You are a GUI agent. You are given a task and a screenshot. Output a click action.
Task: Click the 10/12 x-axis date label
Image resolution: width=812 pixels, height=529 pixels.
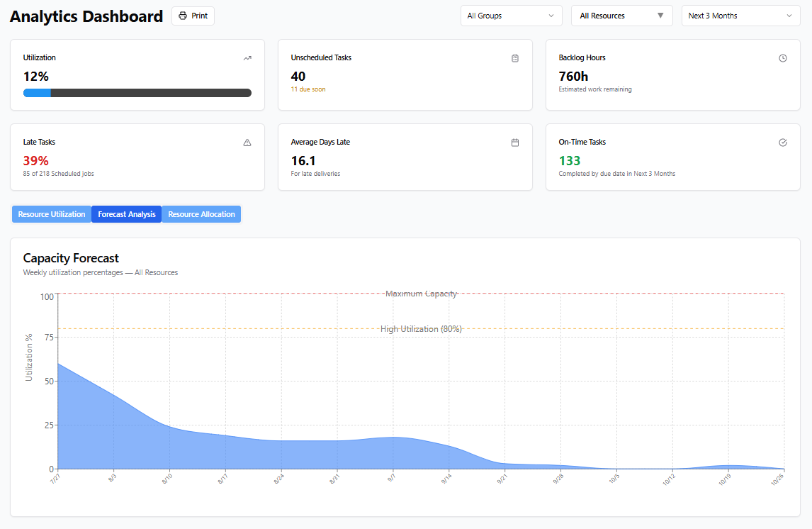click(669, 479)
